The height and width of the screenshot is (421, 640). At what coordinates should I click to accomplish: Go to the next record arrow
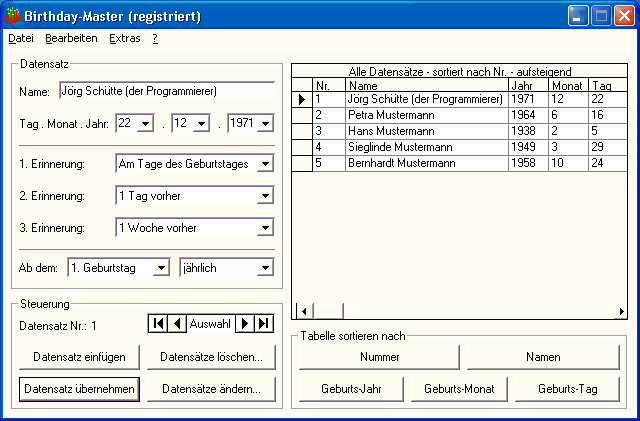click(245, 323)
